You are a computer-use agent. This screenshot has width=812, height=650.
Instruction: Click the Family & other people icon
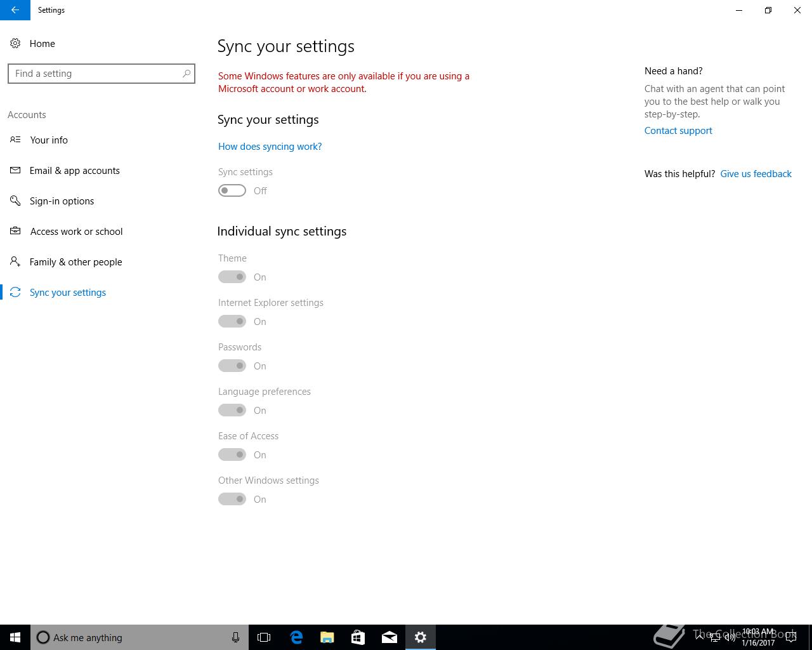tap(15, 262)
